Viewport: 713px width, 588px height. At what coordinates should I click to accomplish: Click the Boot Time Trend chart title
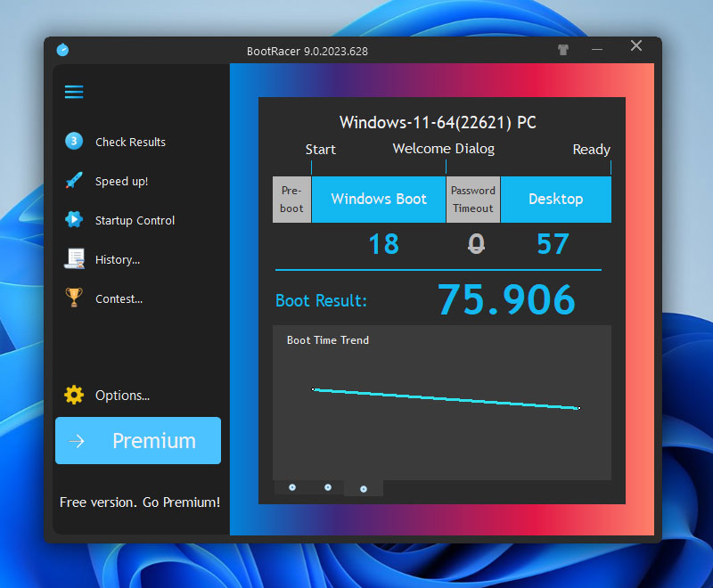[x=328, y=340]
